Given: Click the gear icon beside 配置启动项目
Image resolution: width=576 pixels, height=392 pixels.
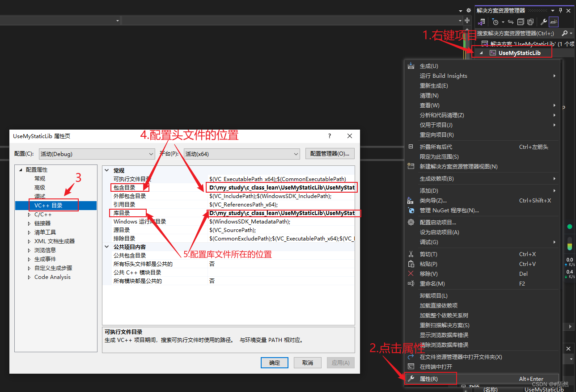Looking at the screenshot, I should click(x=411, y=223).
